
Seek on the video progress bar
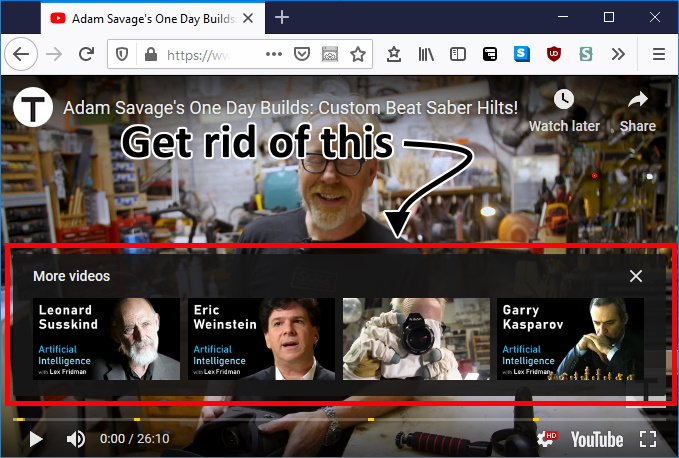coord(339,419)
